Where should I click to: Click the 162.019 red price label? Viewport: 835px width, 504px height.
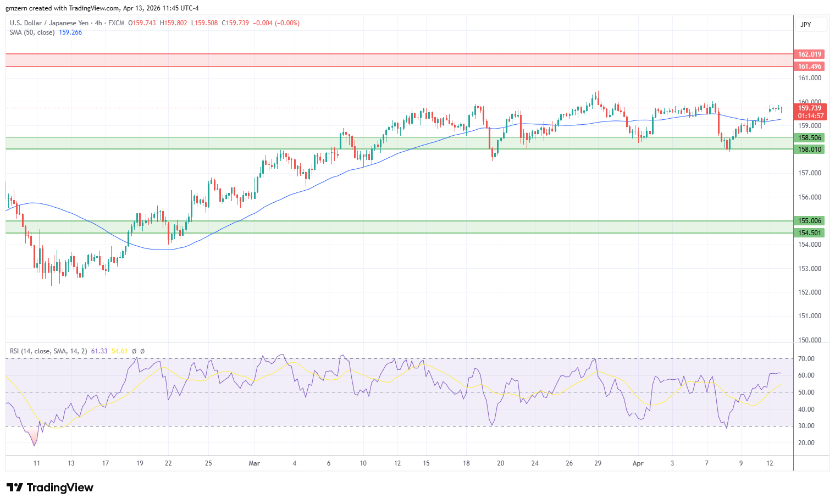(809, 54)
